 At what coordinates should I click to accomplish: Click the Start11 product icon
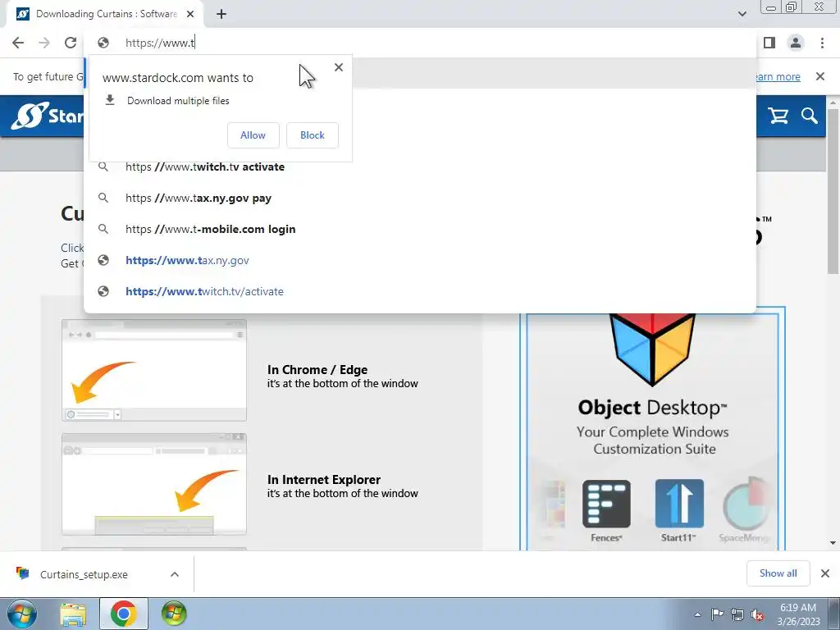[679, 504]
